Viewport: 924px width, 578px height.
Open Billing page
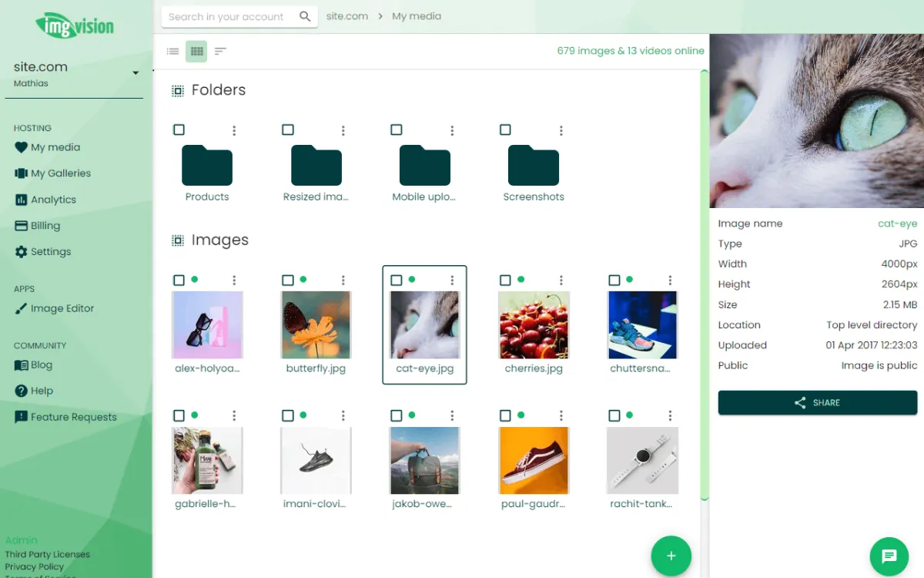pyautogui.click(x=45, y=226)
